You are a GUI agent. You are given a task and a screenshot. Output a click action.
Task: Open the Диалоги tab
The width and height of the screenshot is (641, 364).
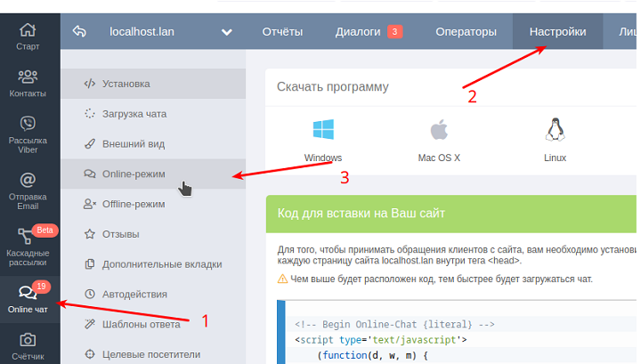click(x=358, y=31)
